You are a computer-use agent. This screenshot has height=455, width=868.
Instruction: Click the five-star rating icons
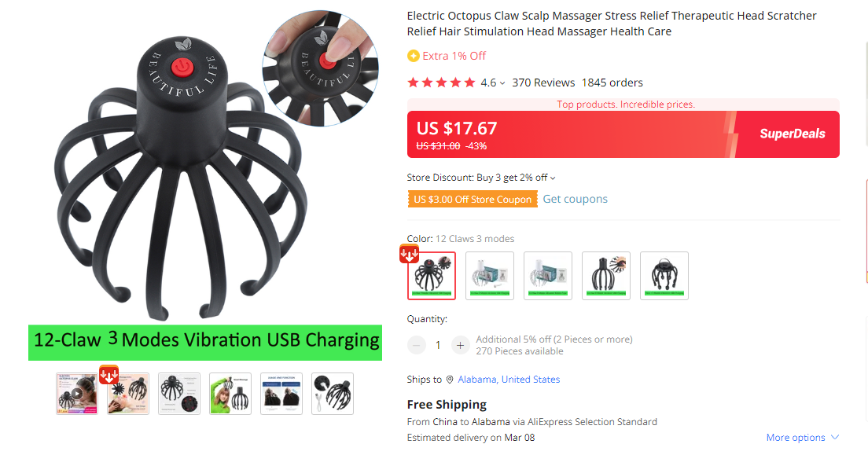pos(441,83)
